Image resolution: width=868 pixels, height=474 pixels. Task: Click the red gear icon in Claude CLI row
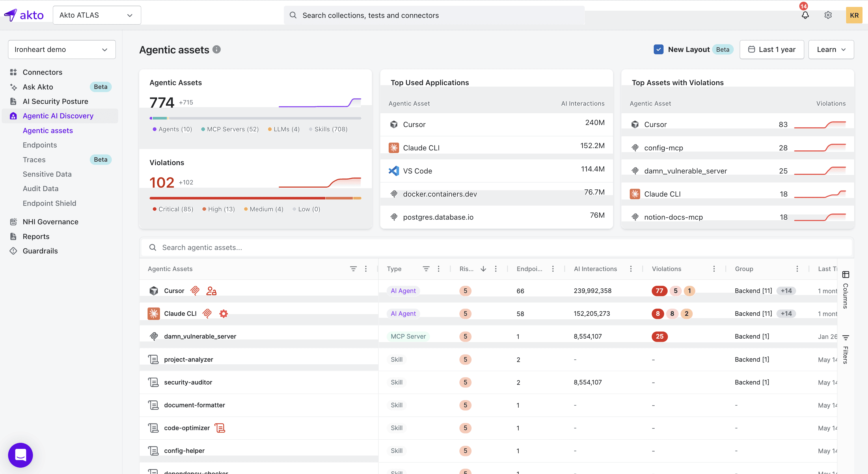pyautogui.click(x=223, y=313)
